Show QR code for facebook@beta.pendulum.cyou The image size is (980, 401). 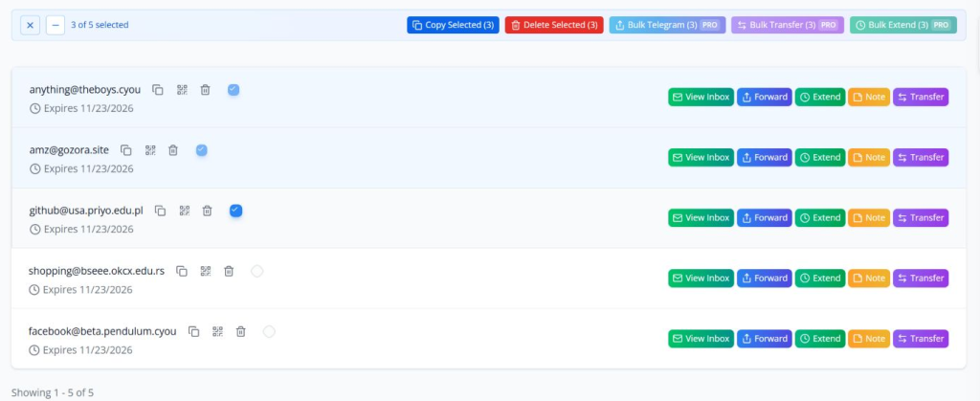click(217, 332)
